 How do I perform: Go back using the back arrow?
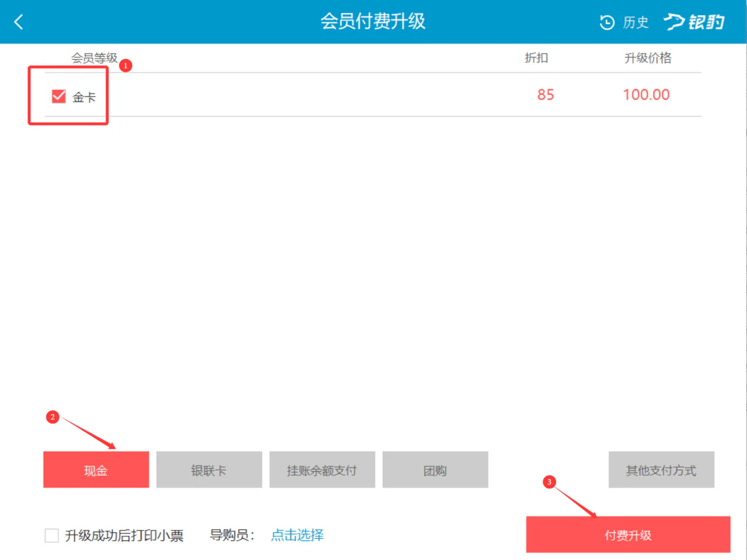pyautogui.click(x=19, y=22)
